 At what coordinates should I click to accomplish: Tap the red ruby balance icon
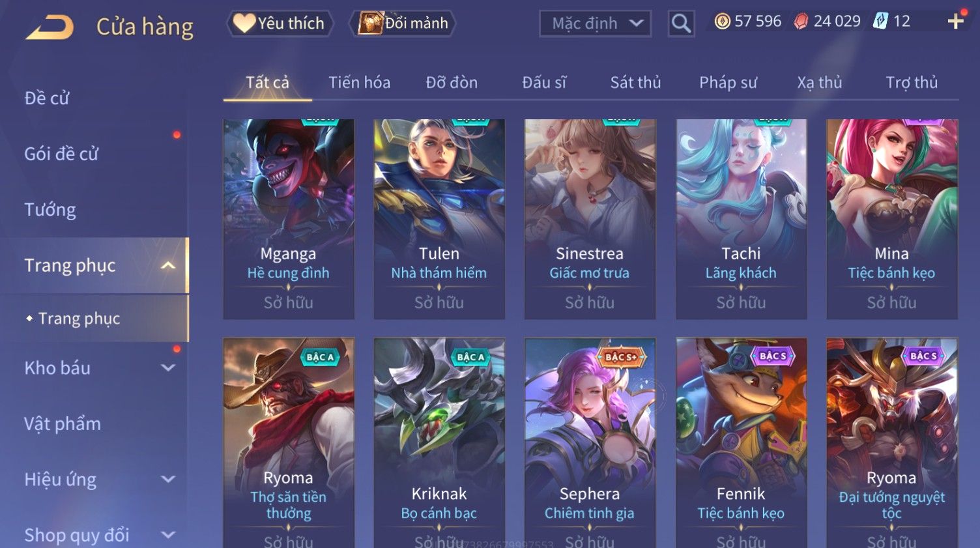pos(801,22)
